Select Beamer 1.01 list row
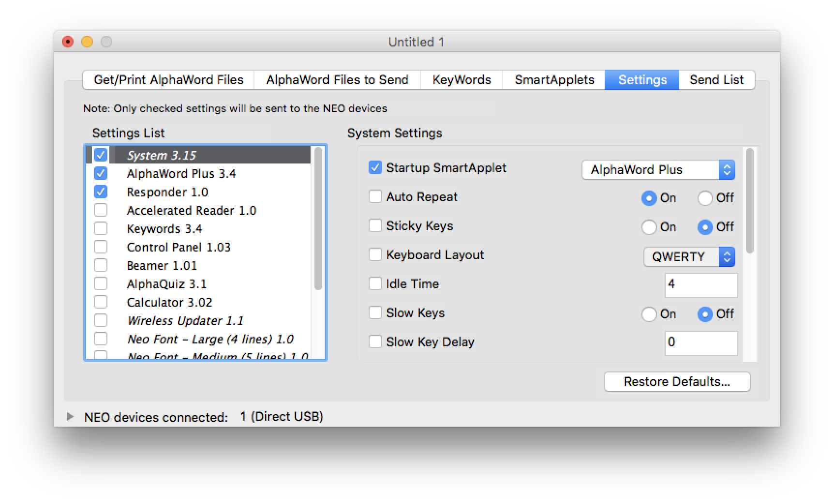The width and height of the screenshot is (834, 504). [198, 265]
